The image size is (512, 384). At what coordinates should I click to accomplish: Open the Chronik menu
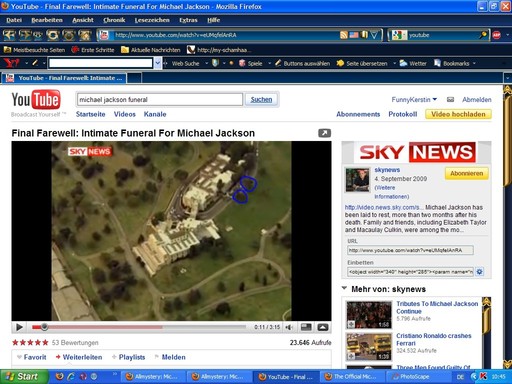114,20
